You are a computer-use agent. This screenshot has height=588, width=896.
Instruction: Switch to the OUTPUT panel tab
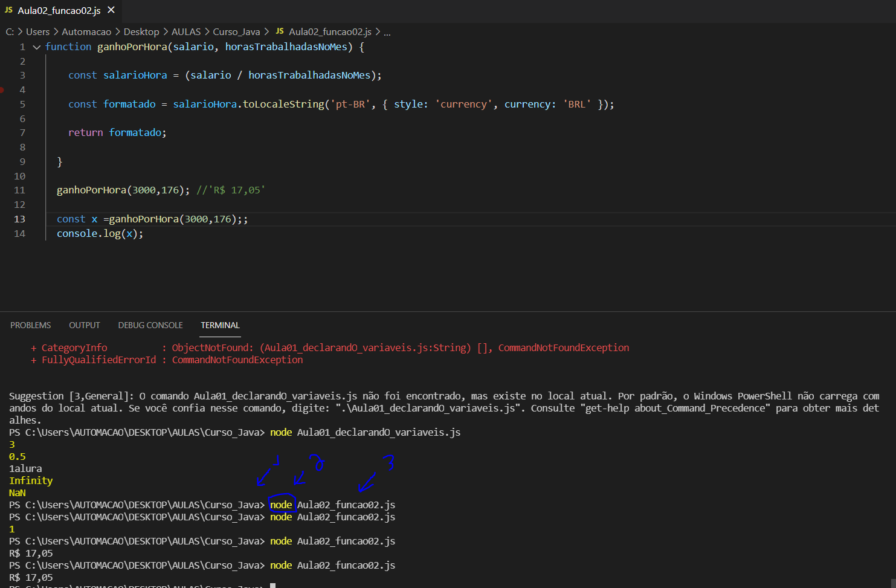pos(85,325)
